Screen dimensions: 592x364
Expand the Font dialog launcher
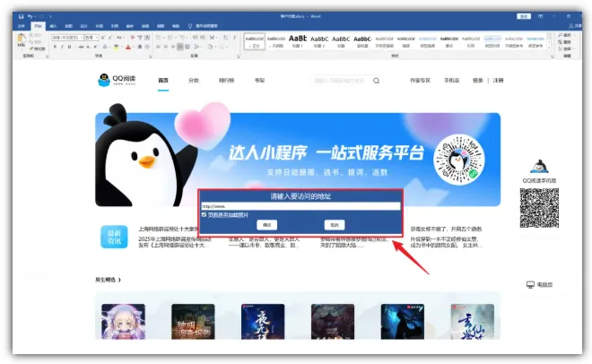tap(151, 56)
